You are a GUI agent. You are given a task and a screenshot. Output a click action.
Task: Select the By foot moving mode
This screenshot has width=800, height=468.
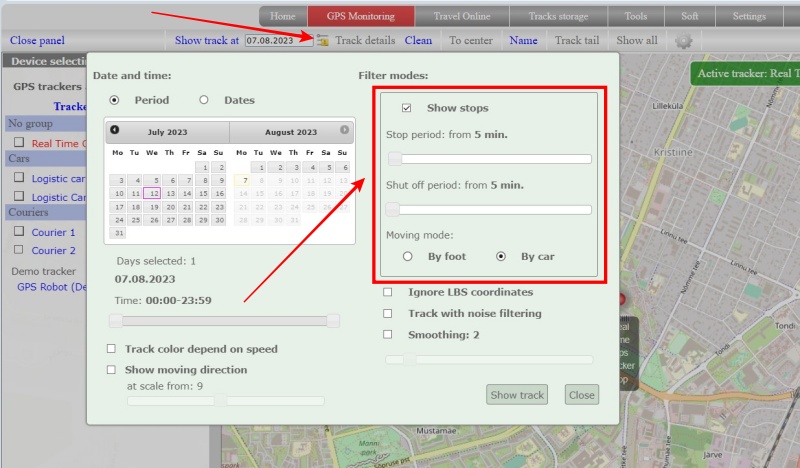pyautogui.click(x=407, y=257)
